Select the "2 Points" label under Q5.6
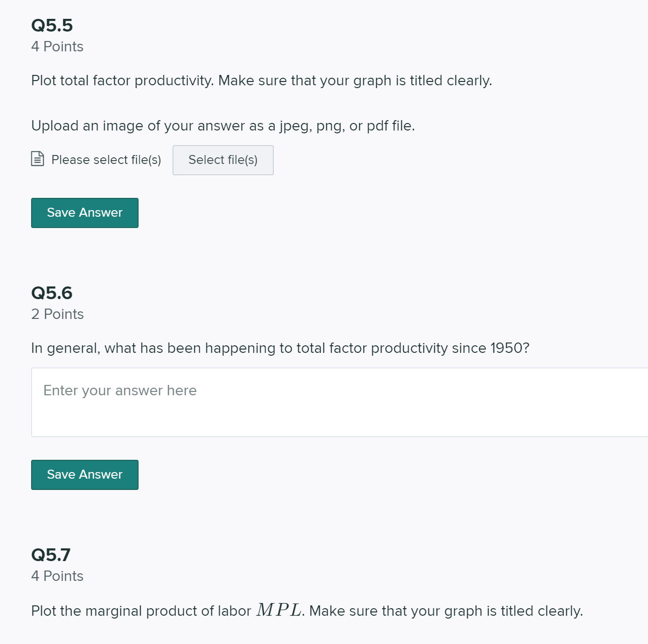The image size is (648, 644). pos(57,314)
